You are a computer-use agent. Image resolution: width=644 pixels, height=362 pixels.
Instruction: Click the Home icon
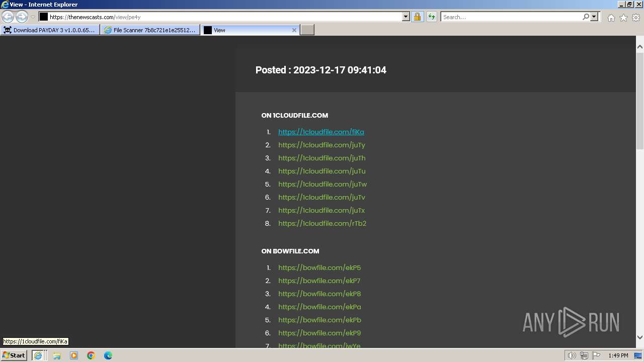pos(611,18)
